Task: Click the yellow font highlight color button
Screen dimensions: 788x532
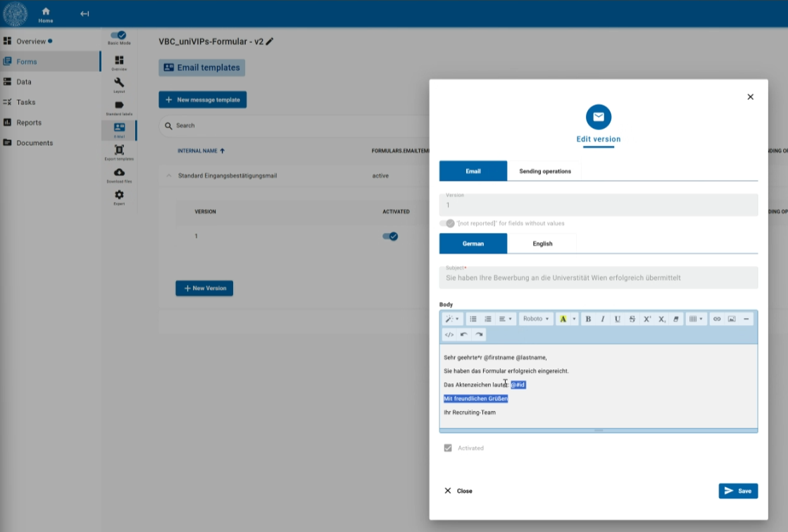Action: (563, 319)
